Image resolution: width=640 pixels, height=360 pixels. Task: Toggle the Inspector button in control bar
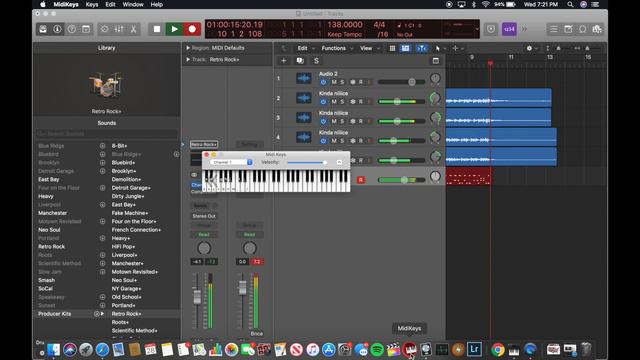tap(57, 29)
